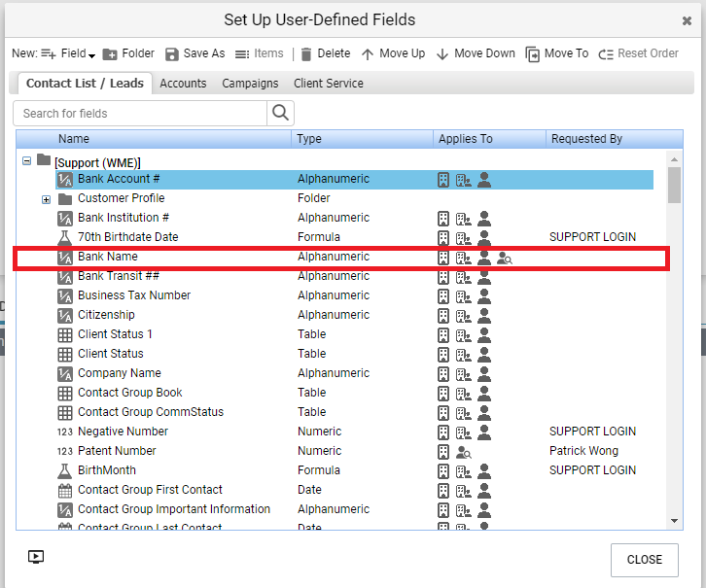The height and width of the screenshot is (588, 706).
Task: Click Patrick Wong in Requested By column
Action: click(583, 451)
